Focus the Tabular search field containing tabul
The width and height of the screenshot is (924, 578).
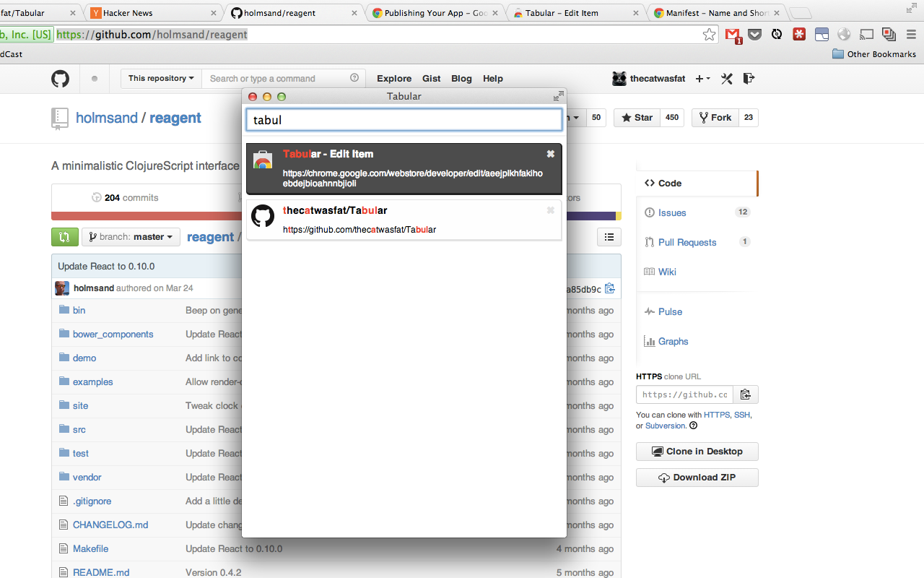click(404, 120)
